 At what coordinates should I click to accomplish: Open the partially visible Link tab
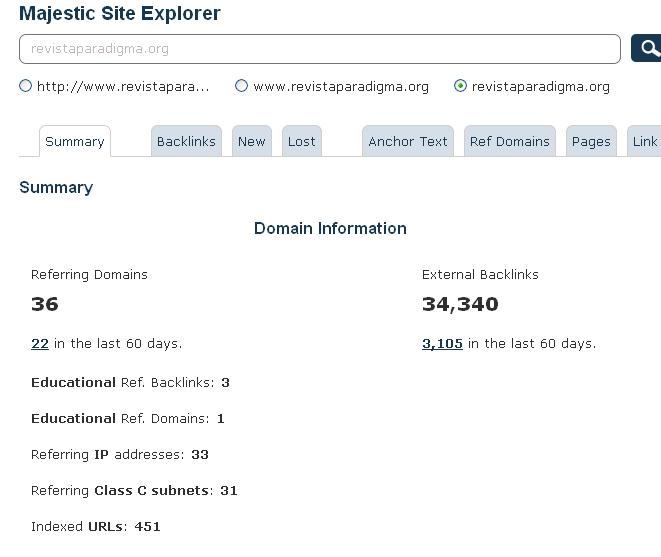(644, 141)
